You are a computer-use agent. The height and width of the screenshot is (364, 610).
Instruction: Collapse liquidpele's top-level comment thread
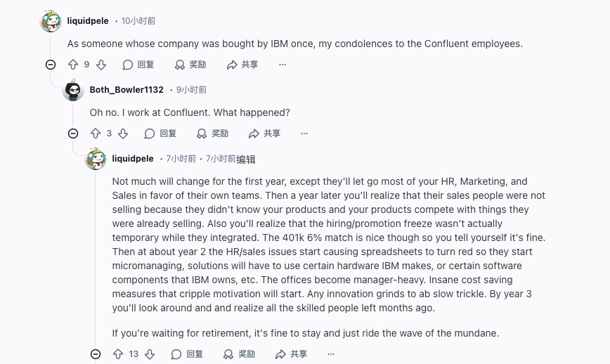51,65
